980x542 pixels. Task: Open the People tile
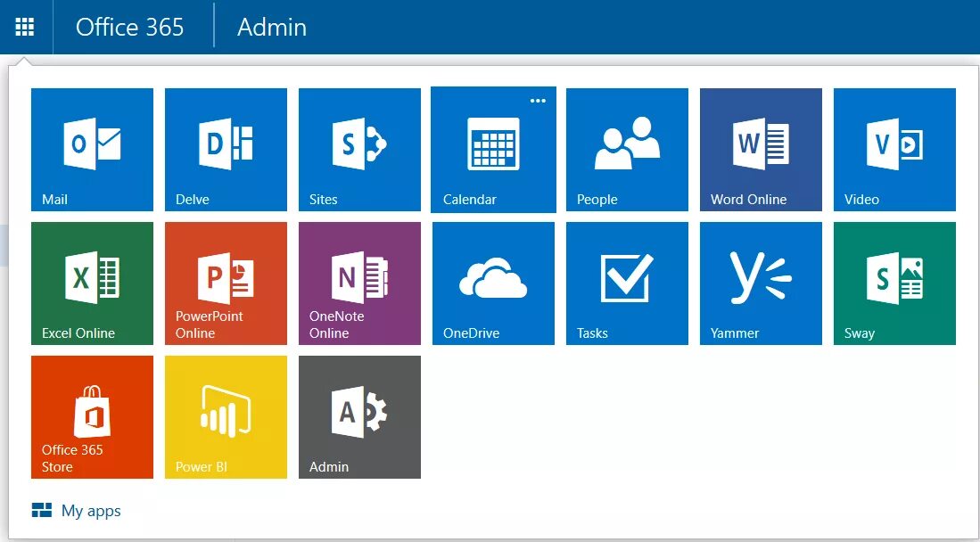[627, 150]
